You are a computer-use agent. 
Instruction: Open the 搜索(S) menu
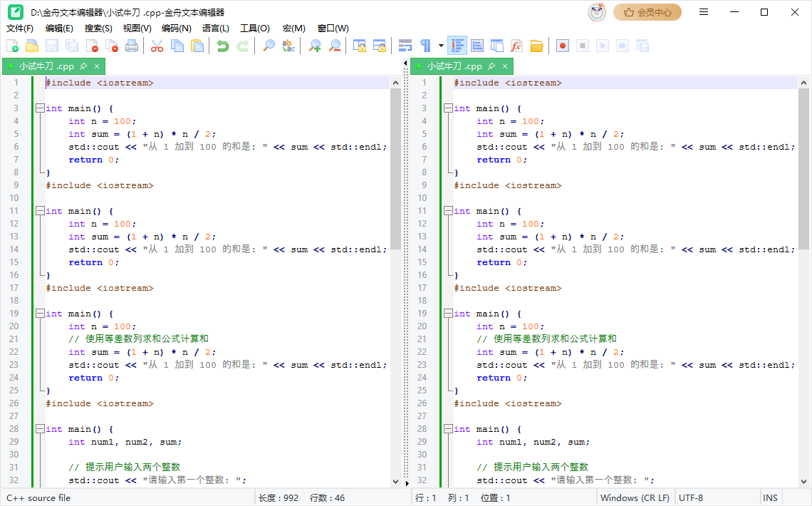pyautogui.click(x=98, y=29)
